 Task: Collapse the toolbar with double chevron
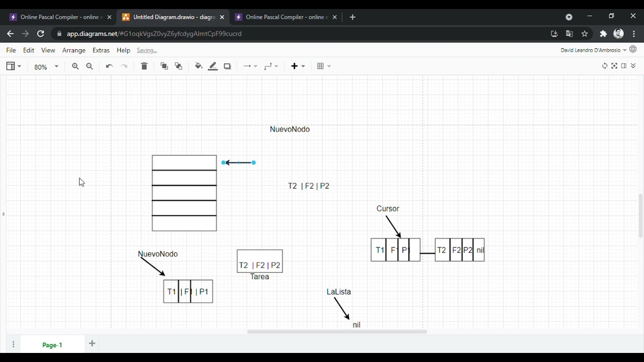pos(633,66)
